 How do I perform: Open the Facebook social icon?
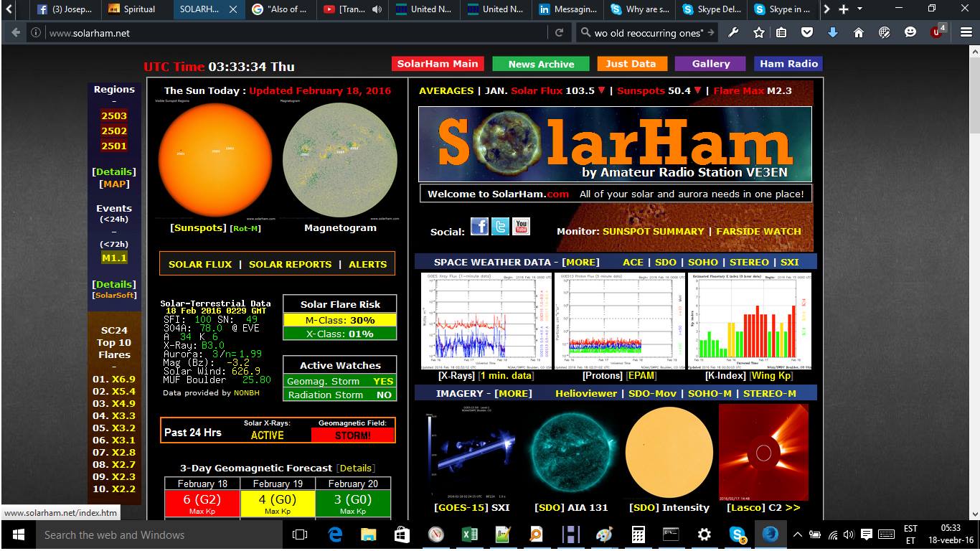(x=479, y=227)
